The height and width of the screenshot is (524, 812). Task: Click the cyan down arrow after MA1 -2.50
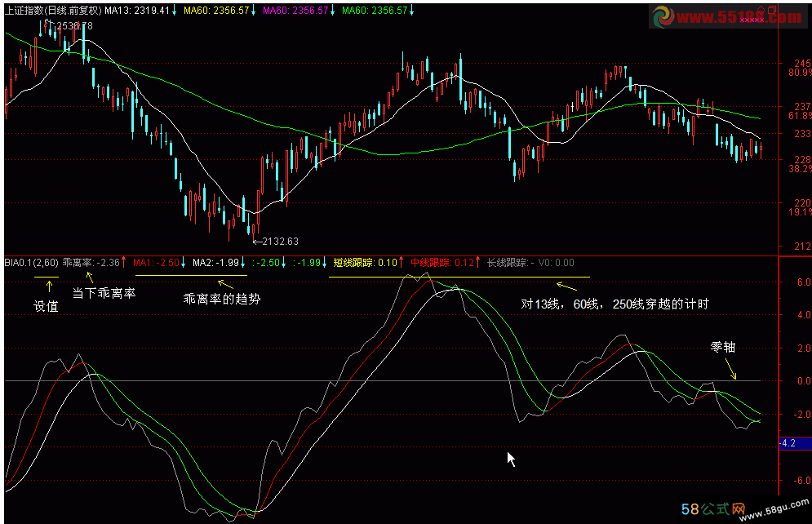[x=184, y=263]
